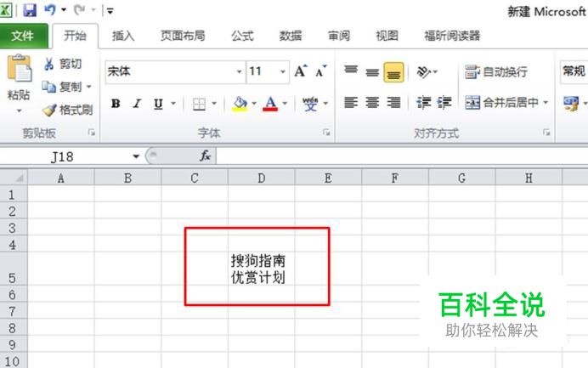The image size is (588, 368).
Task: Expand the 粘贴 options arrow
Action: [x=19, y=111]
